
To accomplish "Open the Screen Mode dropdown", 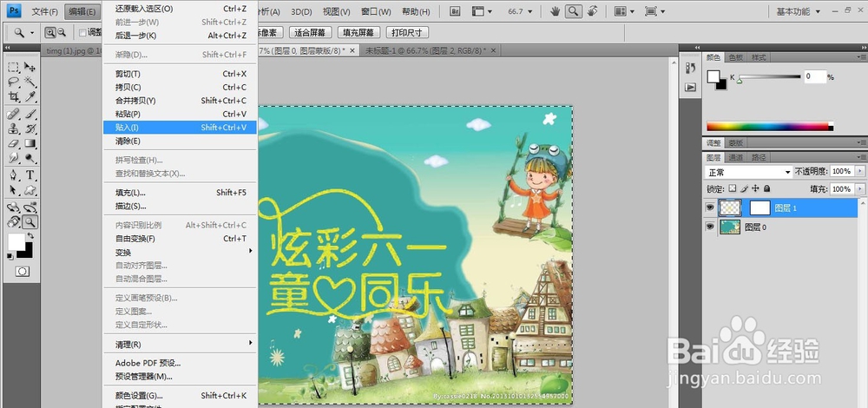I will click(654, 11).
